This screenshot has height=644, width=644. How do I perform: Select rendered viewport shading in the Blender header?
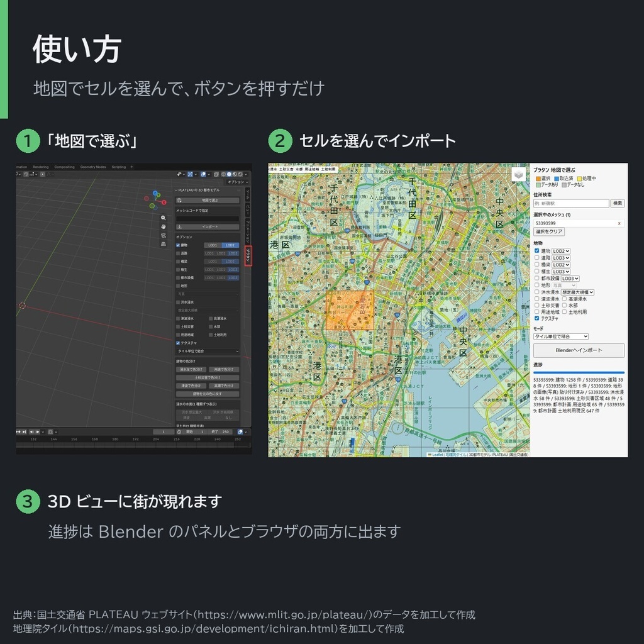240,174
